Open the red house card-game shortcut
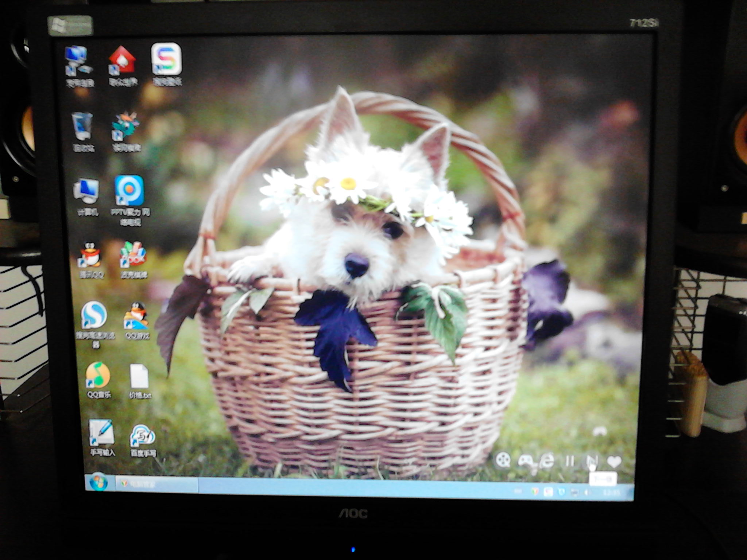The height and width of the screenshot is (560, 747). 123,60
